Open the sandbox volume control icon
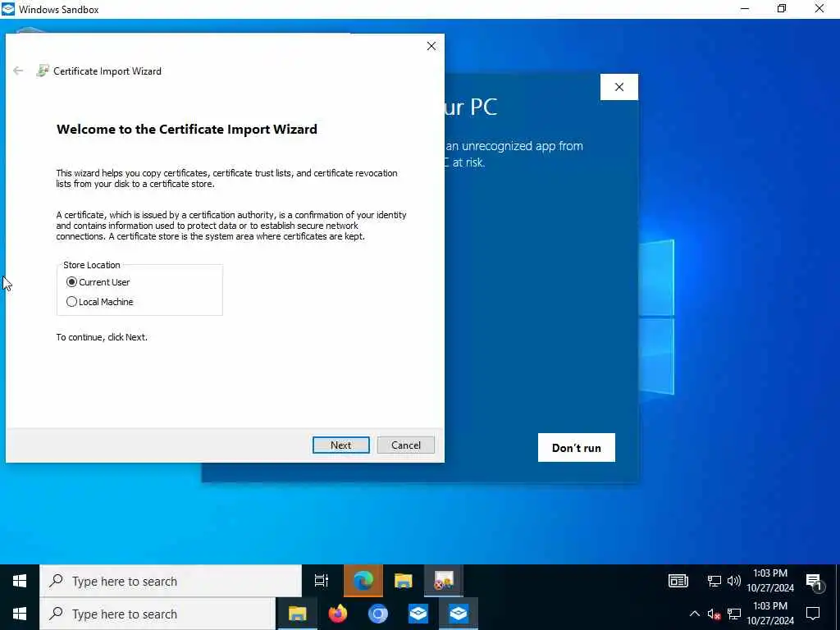 click(734, 581)
